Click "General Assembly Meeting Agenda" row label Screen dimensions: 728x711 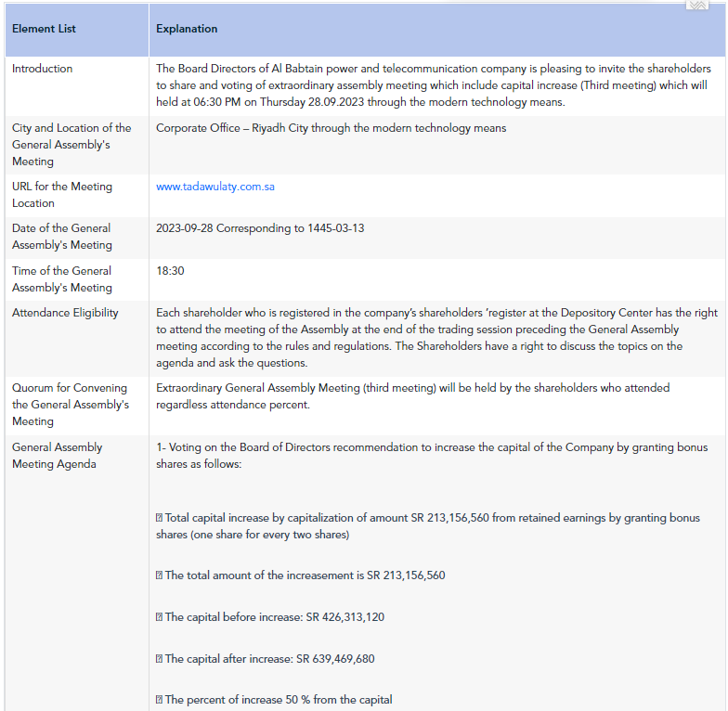(58, 456)
